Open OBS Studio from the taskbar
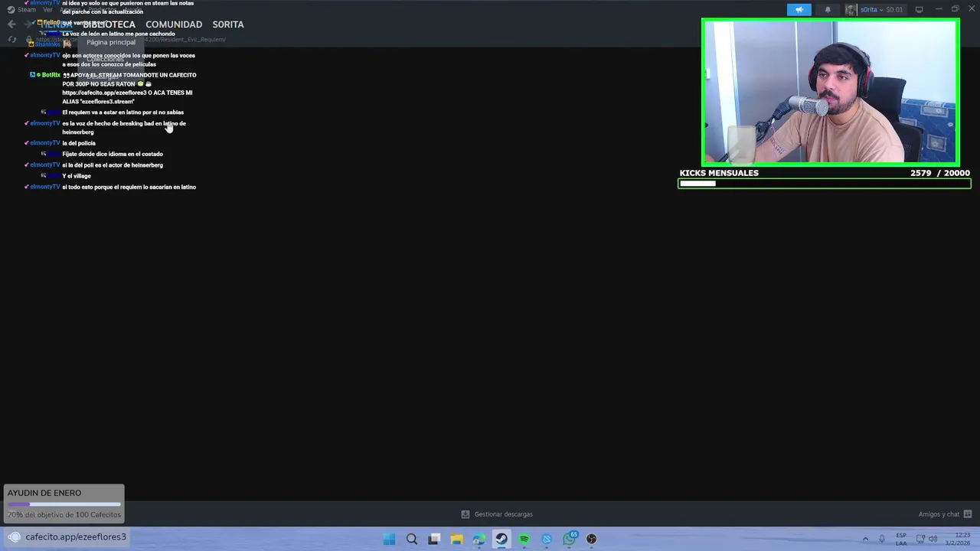 [x=591, y=539]
